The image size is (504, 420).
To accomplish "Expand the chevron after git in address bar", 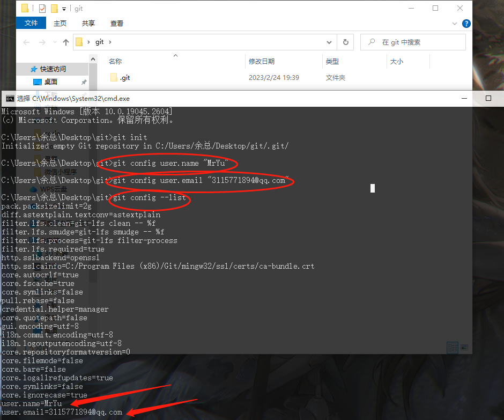I will pos(110,42).
